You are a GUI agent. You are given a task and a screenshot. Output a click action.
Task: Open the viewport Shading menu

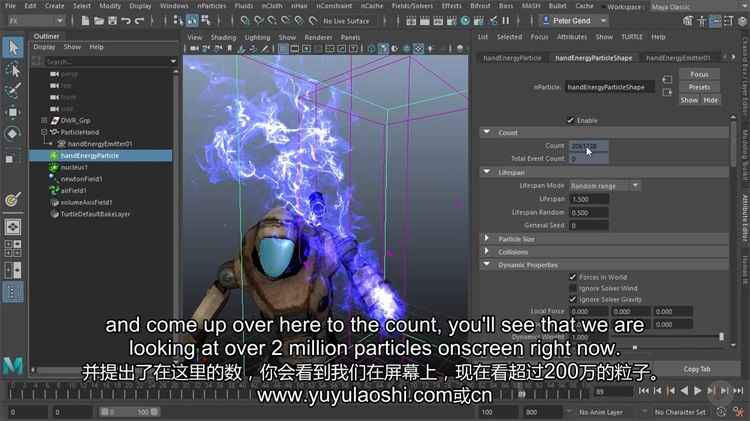[x=223, y=37]
